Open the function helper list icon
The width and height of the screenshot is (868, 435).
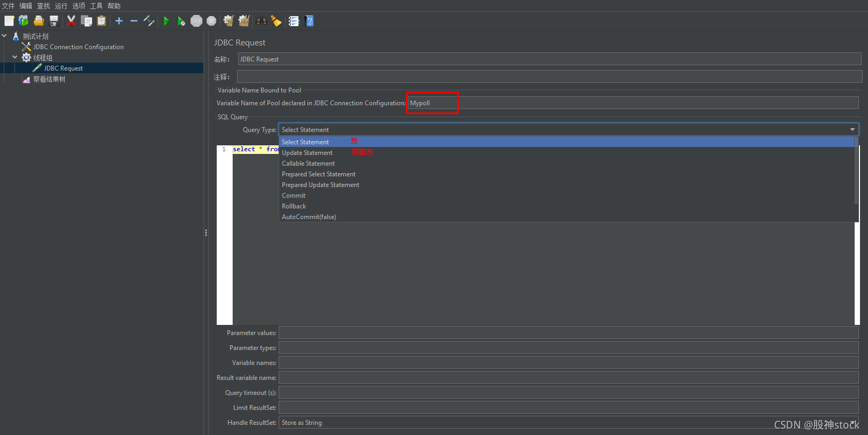[294, 21]
